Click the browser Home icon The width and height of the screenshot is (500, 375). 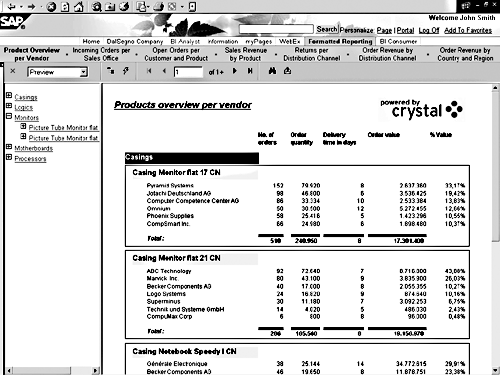tap(79, 7)
